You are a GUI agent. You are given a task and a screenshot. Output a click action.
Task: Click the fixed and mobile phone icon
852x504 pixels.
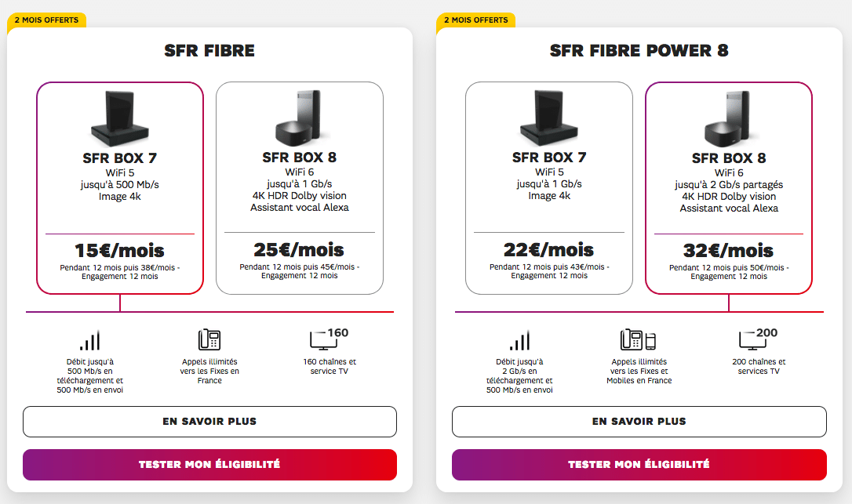click(x=638, y=339)
